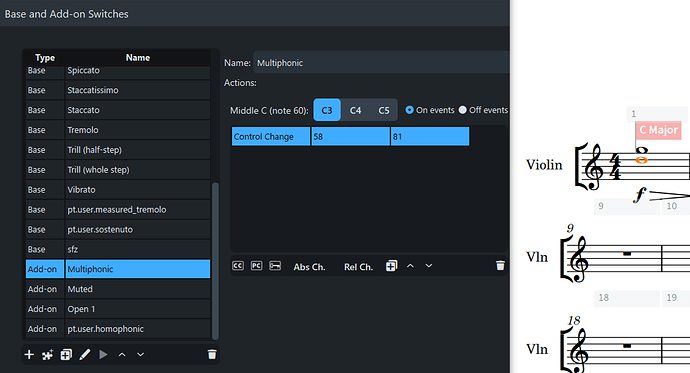
Task: Move the selected action down
Action: 429,266
